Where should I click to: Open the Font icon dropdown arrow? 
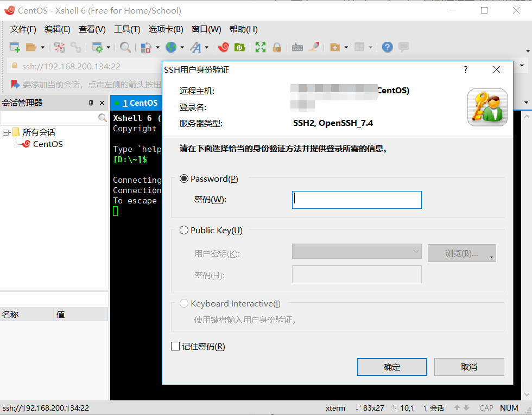[x=207, y=47]
